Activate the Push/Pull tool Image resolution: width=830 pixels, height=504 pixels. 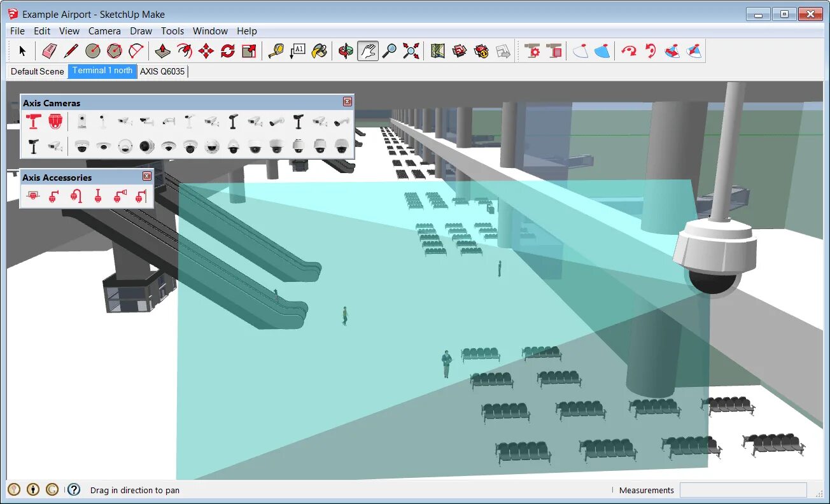coord(163,51)
